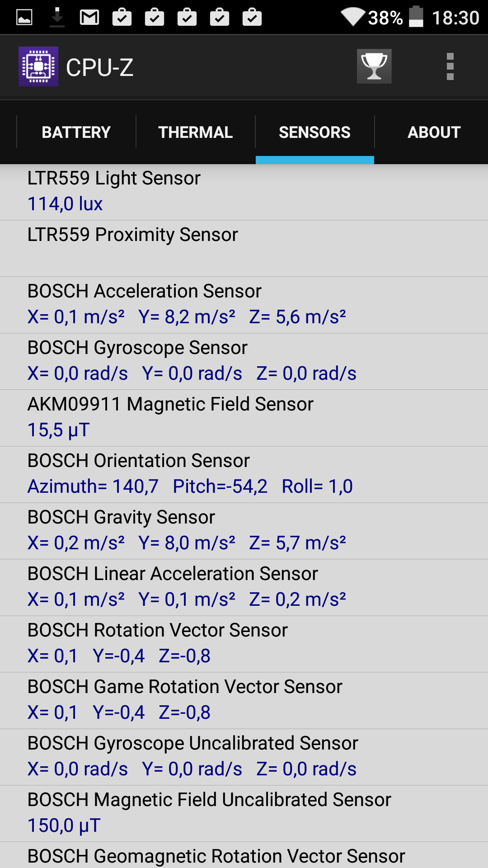Tap the download notification icon in status bar

pyautogui.click(x=57, y=18)
